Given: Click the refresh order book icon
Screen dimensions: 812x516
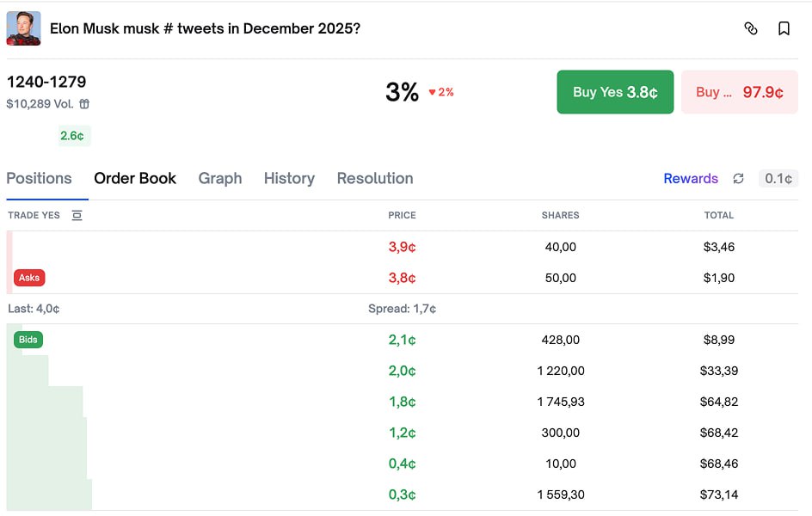Looking at the screenshot, I should (x=738, y=179).
